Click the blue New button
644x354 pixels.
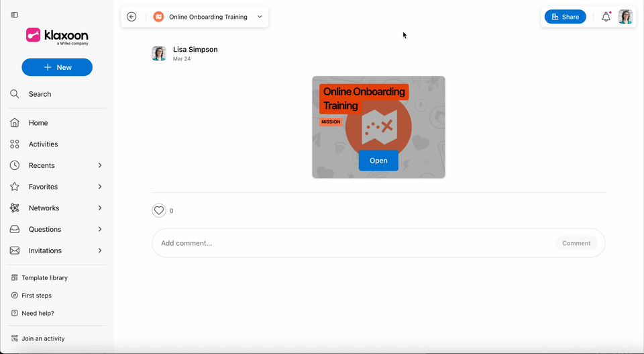point(57,67)
